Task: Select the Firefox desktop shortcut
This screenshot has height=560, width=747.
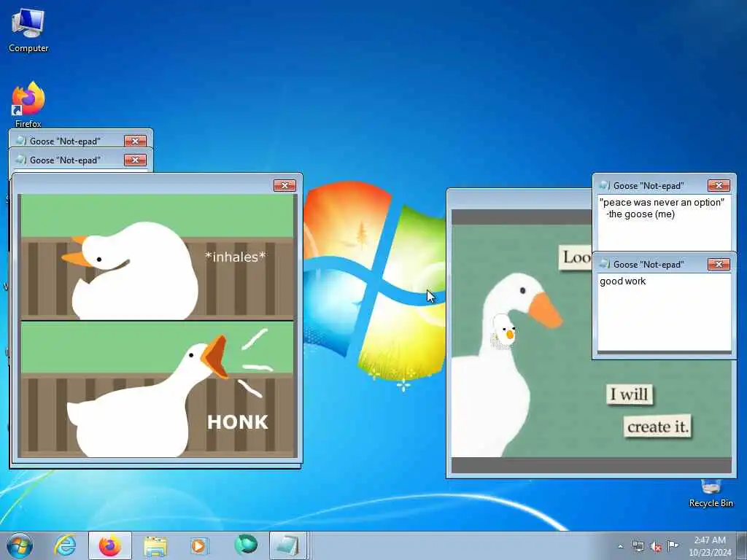Action: [x=28, y=104]
